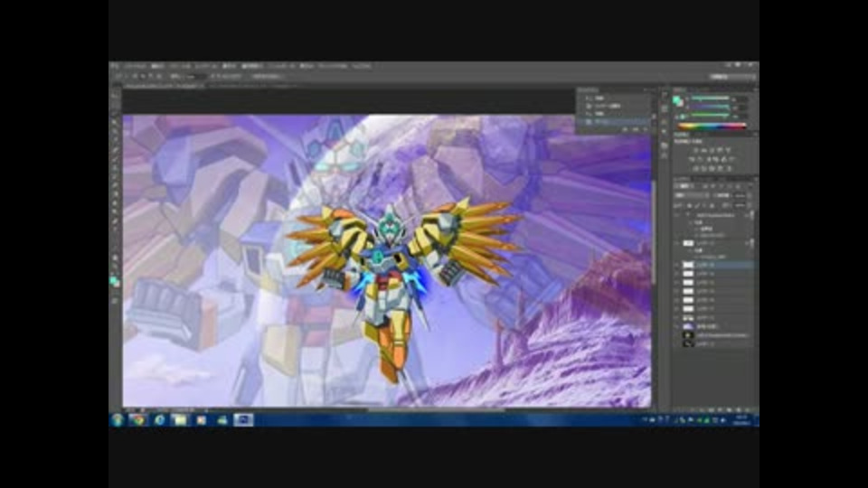868x488 pixels.
Task: Open the File menu in menu bar
Action: point(135,66)
